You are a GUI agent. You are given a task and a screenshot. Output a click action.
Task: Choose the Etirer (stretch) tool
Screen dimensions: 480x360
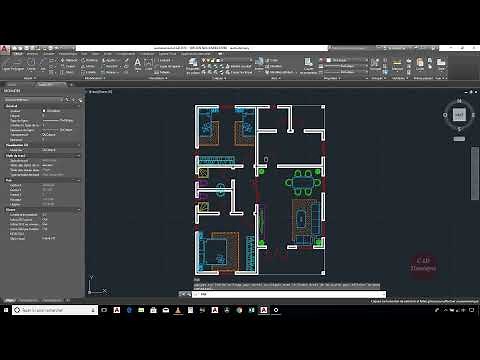click(68, 72)
